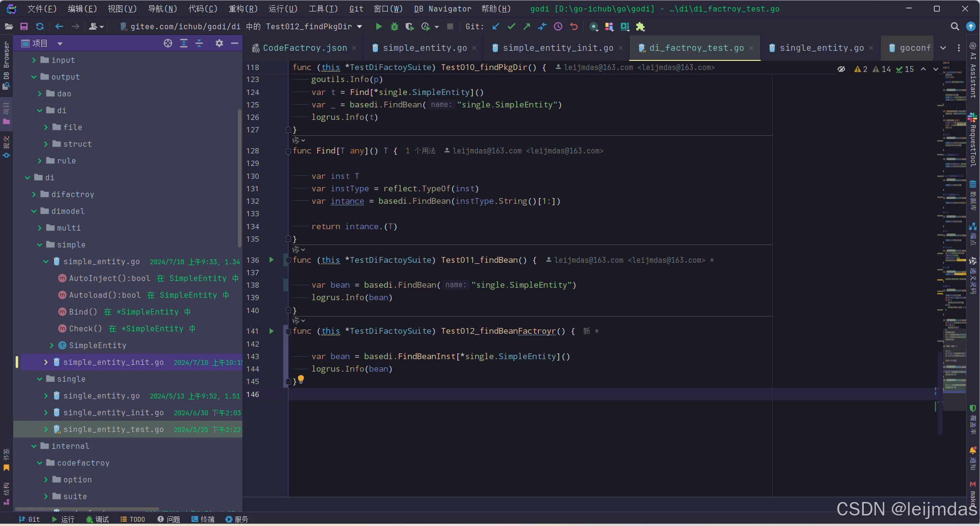Click Git Push arrow icon
Screen dimensions: 980x526
(x=527, y=27)
